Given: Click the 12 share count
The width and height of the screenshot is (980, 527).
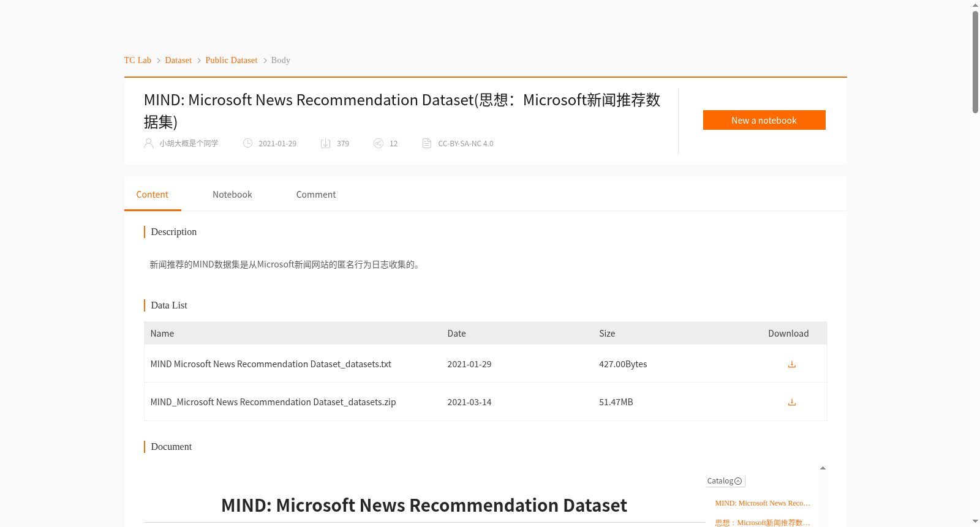Looking at the screenshot, I should click(x=393, y=144).
